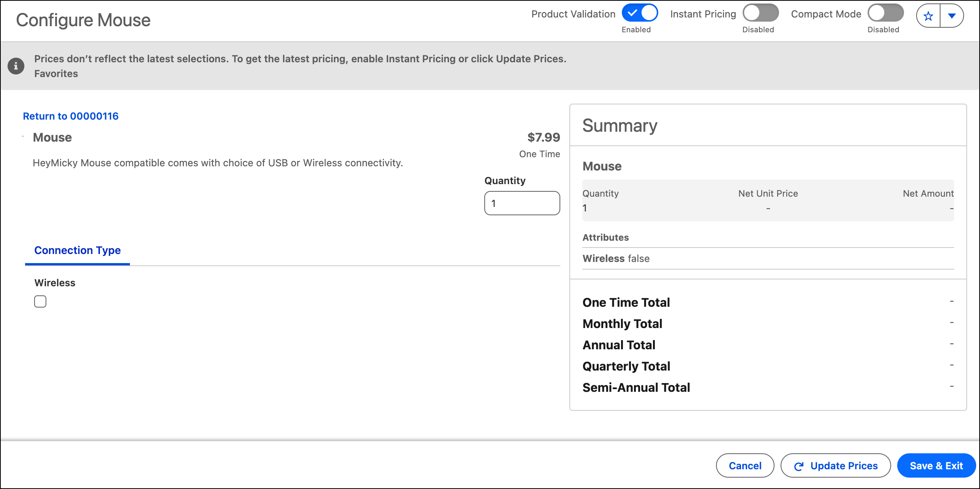
Task: Click the Wireless false attribute row
Action: [768, 259]
